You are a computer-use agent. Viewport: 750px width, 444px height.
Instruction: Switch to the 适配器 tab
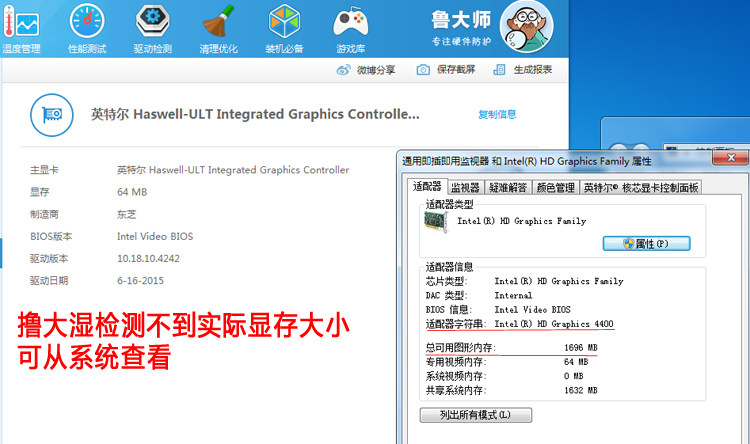[427, 187]
